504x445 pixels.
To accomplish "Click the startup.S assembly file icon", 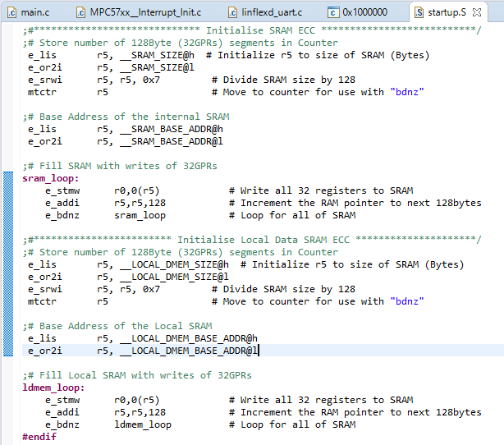I will 419,12.
